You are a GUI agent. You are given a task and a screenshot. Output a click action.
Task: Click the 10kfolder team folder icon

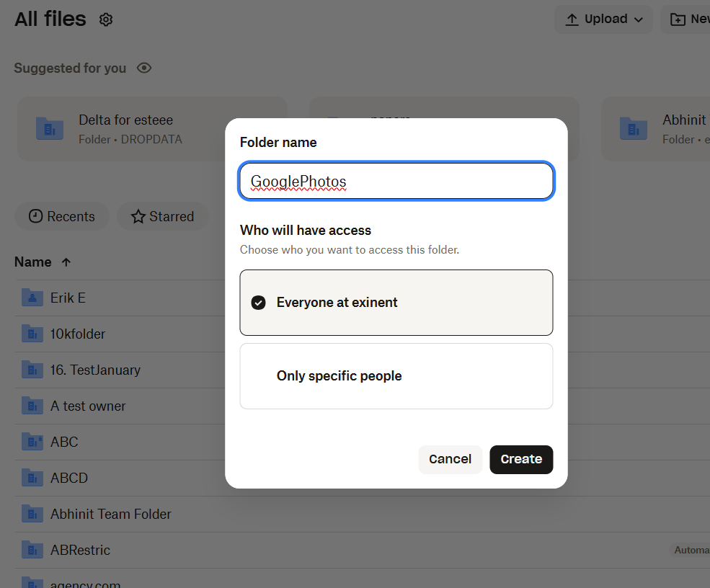click(32, 333)
